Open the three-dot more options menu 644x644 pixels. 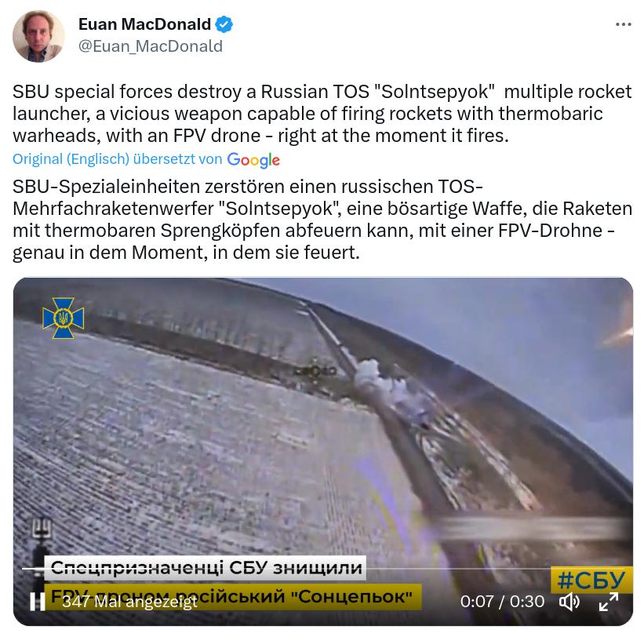(x=623, y=24)
